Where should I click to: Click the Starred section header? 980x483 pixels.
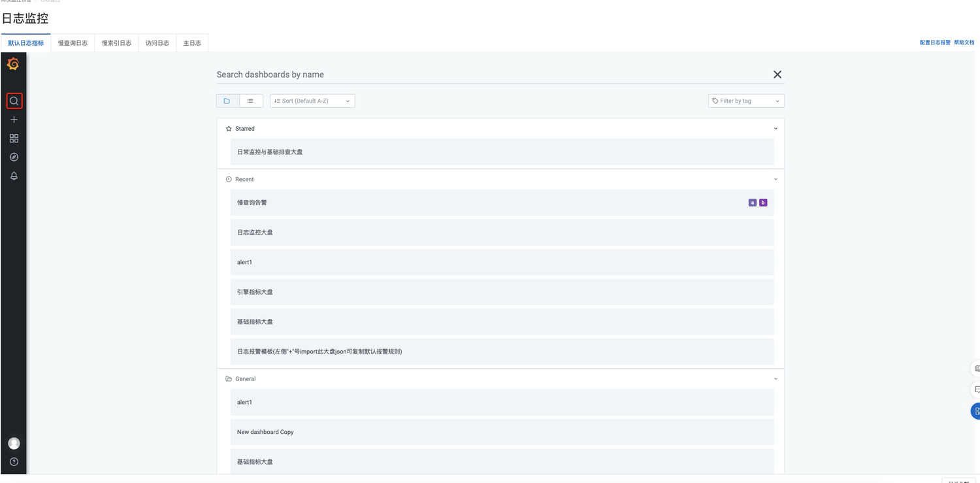500,129
